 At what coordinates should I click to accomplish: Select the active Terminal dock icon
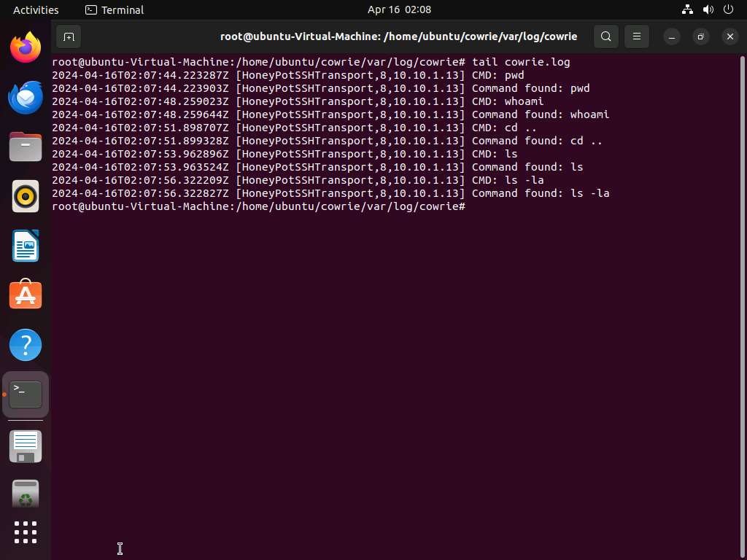pos(26,394)
